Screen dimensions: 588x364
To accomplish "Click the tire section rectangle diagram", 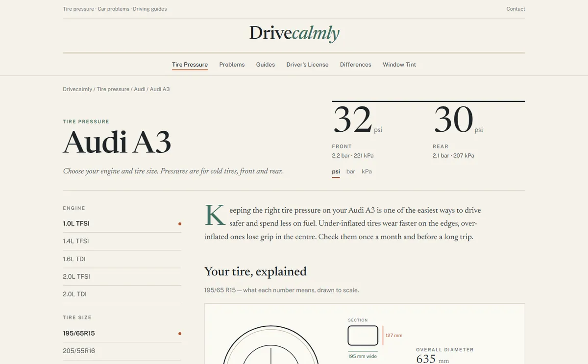I will click(363, 336).
